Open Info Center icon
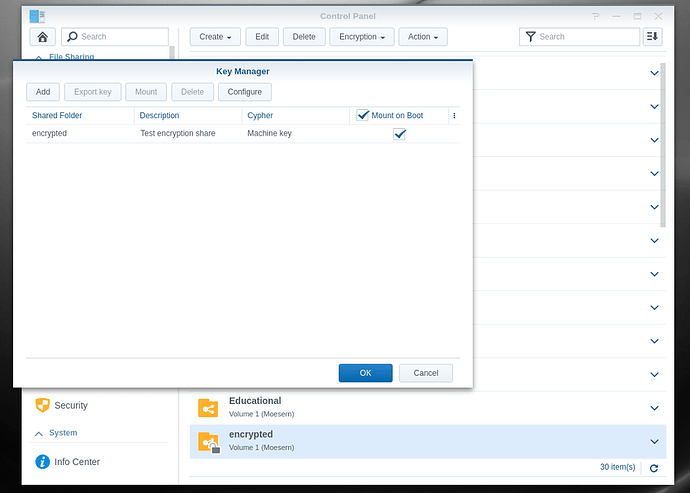Screen dimensions: 690x493 42,462
